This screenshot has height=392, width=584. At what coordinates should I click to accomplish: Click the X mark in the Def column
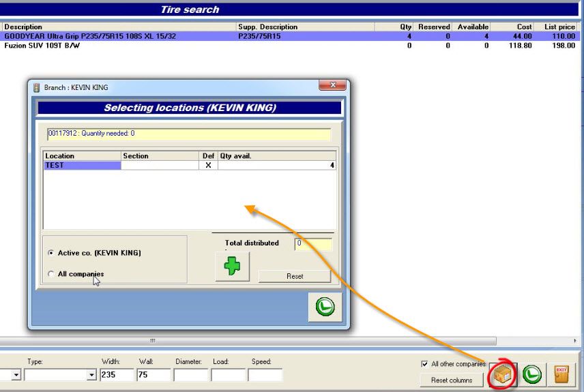point(208,165)
